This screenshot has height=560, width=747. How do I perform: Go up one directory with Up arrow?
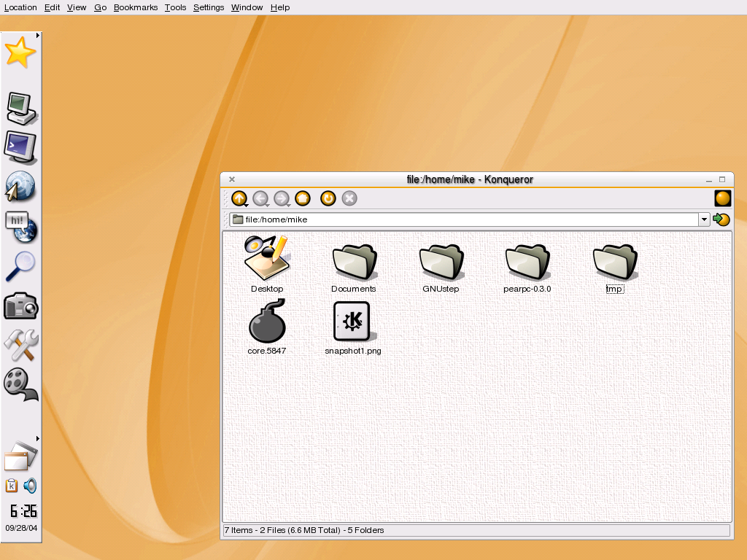click(x=239, y=198)
